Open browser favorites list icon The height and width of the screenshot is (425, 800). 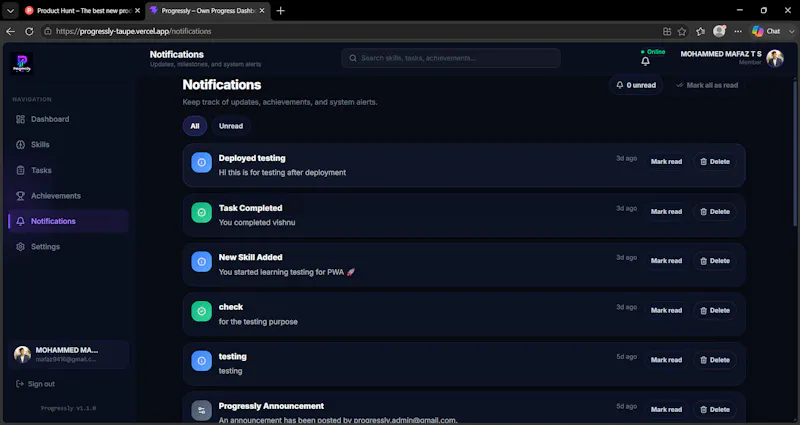[x=701, y=31]
